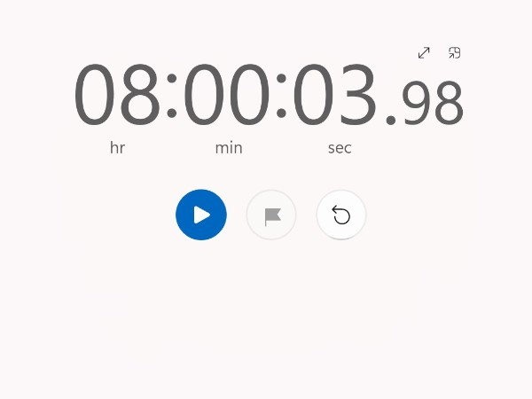
Task: Click the min label
Action: tap(229, 148)
